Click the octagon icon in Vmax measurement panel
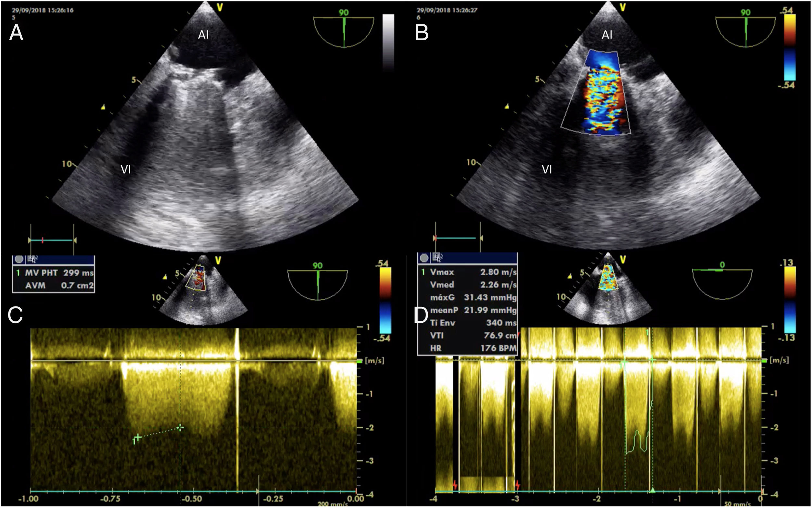Viewport: 812px width, 508px height. [x=424, y=258]
